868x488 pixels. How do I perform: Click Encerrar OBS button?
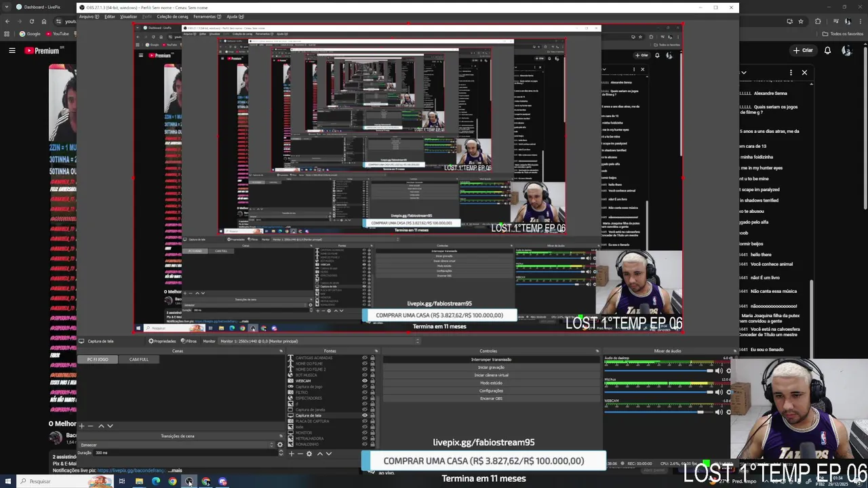(x=491, y=399)
